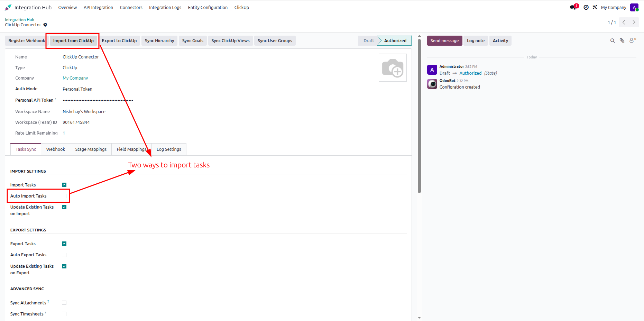Switch to the Stage Mappings tab
The image size is (644, 321).
point(91,149)
